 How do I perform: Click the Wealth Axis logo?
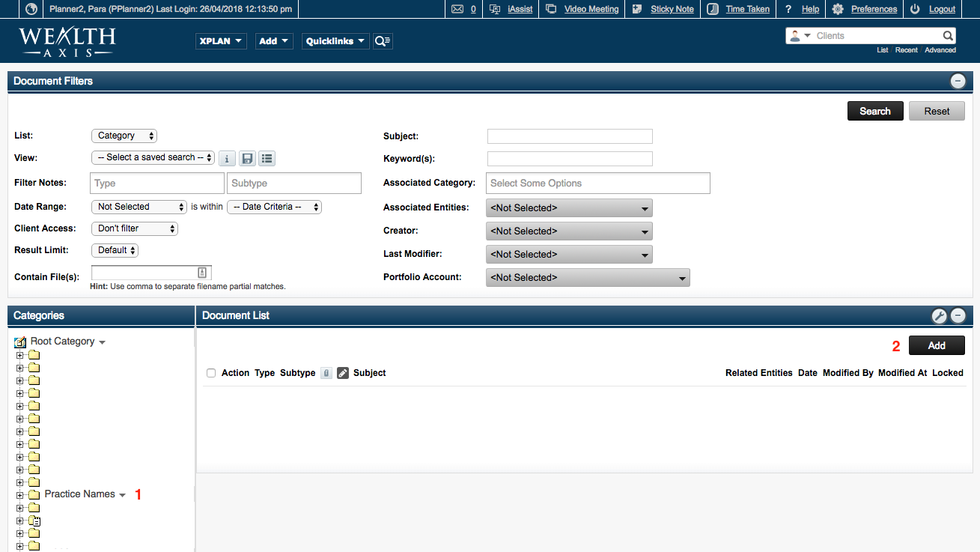click(x=67, y=41)
